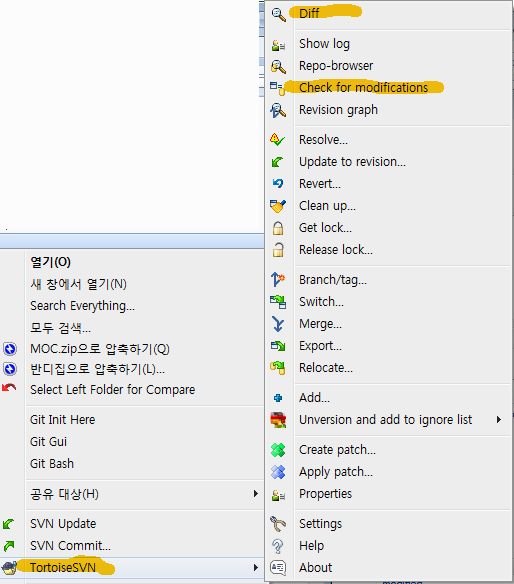
Task: Select Clean up... entry
Action: pos(327,206)
